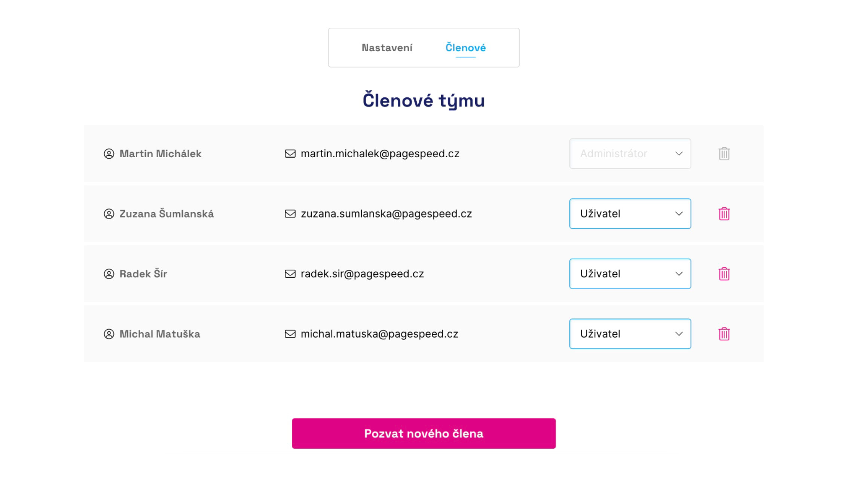Open Michal Matuška's role dropdown

point(630,334)
